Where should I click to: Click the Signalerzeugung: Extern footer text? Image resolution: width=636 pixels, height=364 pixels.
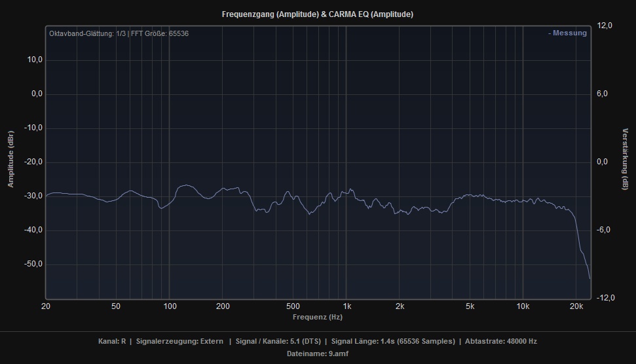[x=179, y=341]
